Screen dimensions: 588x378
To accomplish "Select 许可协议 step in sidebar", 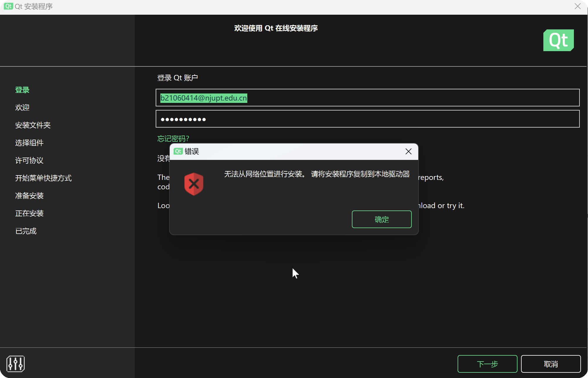I will 29,160.
